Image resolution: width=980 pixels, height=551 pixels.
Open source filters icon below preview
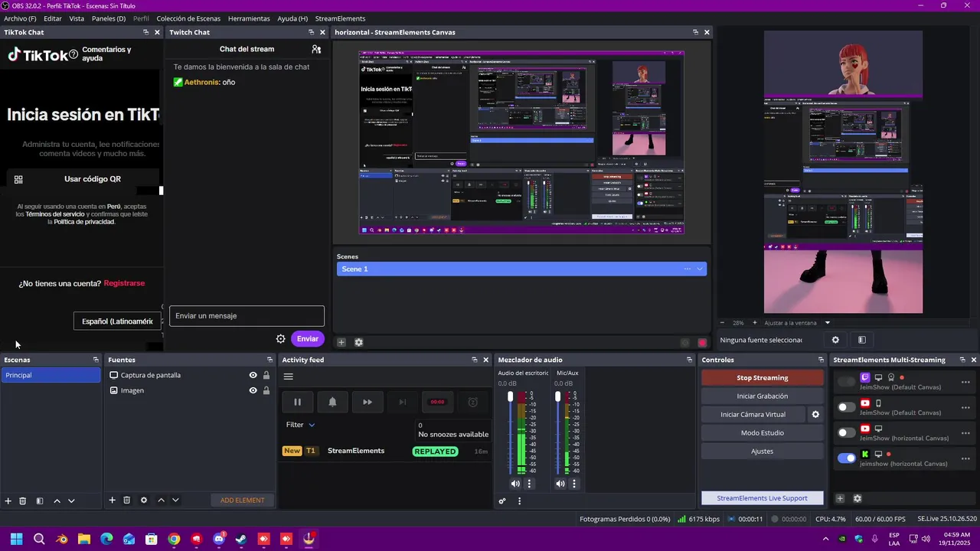click(x=861, y=340)
